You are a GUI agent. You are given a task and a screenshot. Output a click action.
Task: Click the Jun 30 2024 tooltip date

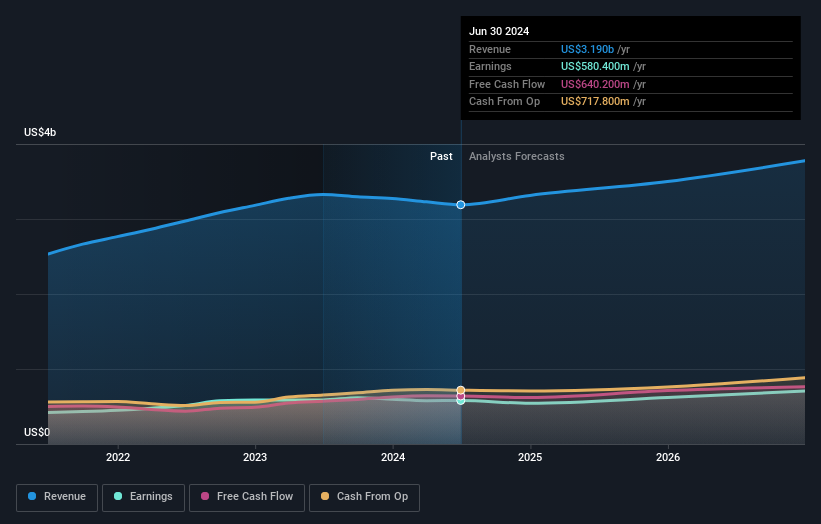coord(498,31)
